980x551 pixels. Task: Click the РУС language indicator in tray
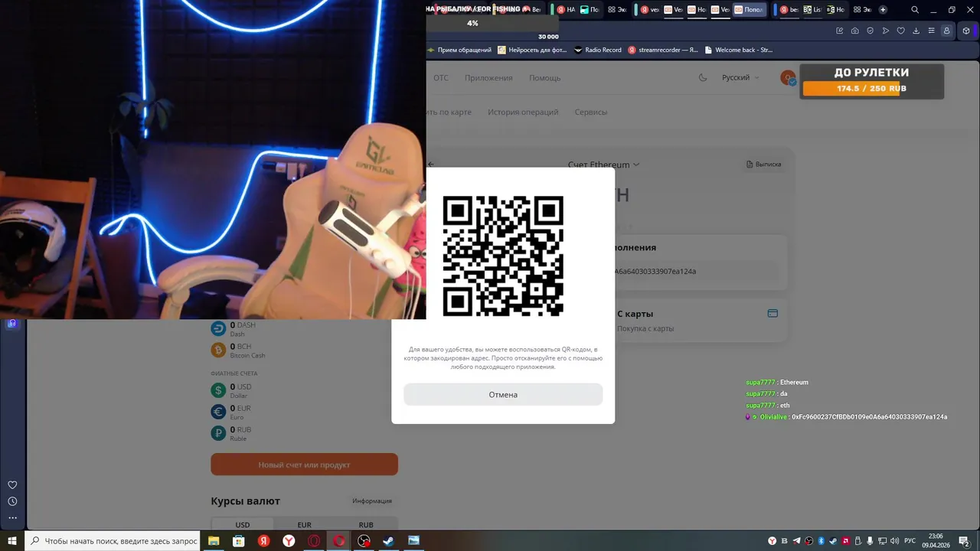(x=910, y=541)
